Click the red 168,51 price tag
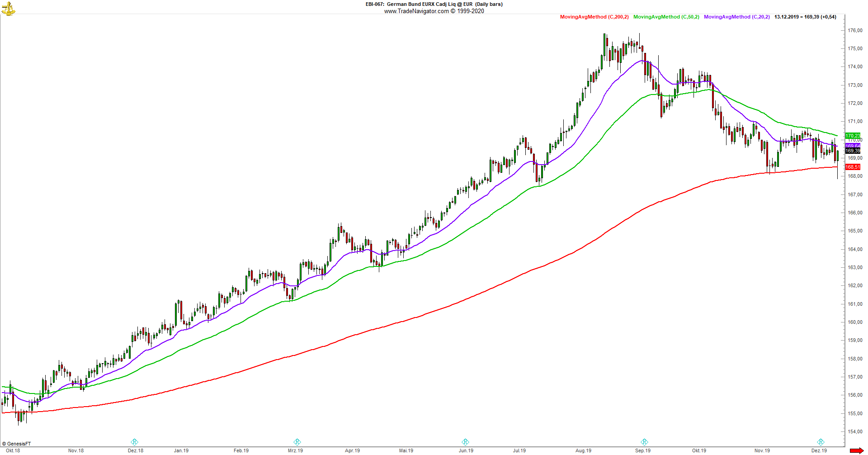The width and height of the screenshot is (868, 455). click(x=853, y=167)
